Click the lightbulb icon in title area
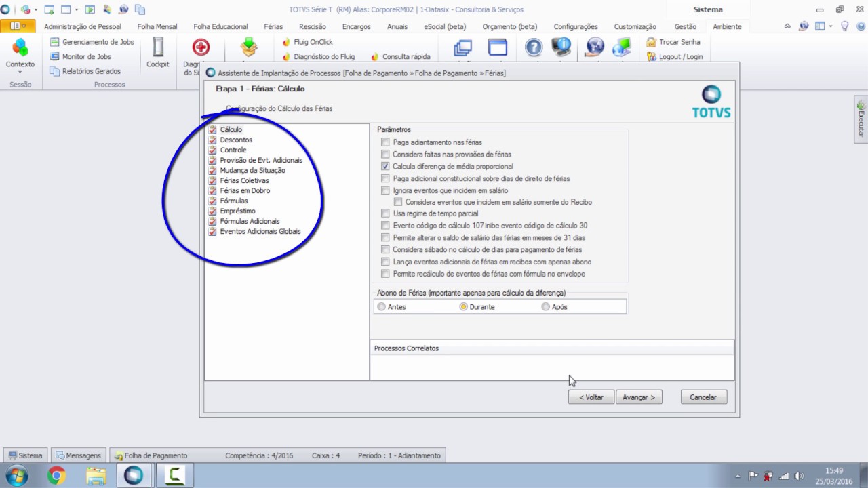Viewport: 868px width, 488px height. coord(845,26)
